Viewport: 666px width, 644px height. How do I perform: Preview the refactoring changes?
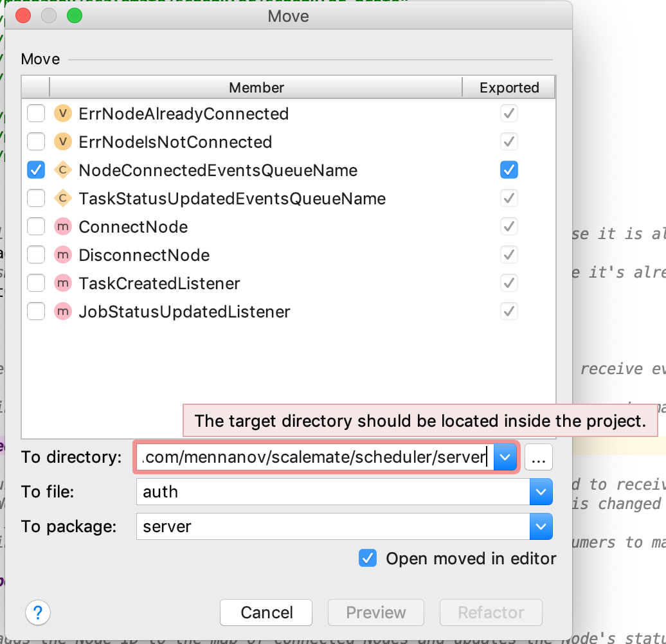[x=375, y=613]
